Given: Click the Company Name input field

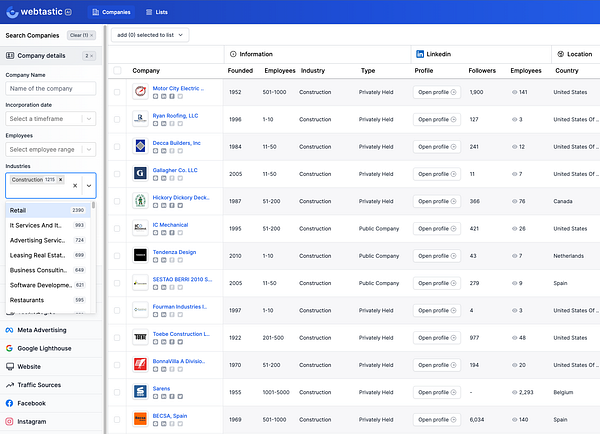Looking at the screenshot, I should (x=50, y=88).
